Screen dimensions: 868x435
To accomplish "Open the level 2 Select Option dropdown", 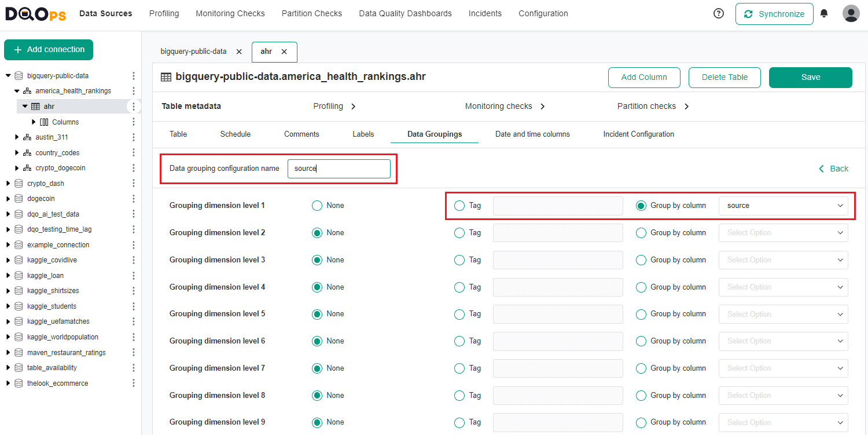I will point(784,233).
